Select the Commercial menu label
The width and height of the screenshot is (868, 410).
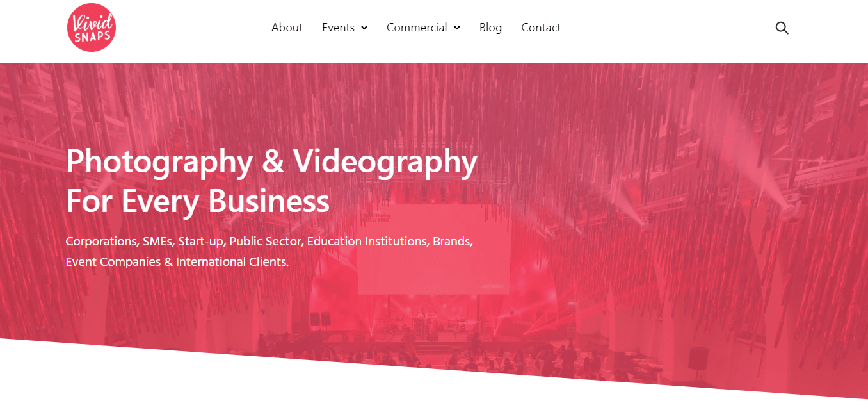(x=417, y=28)
